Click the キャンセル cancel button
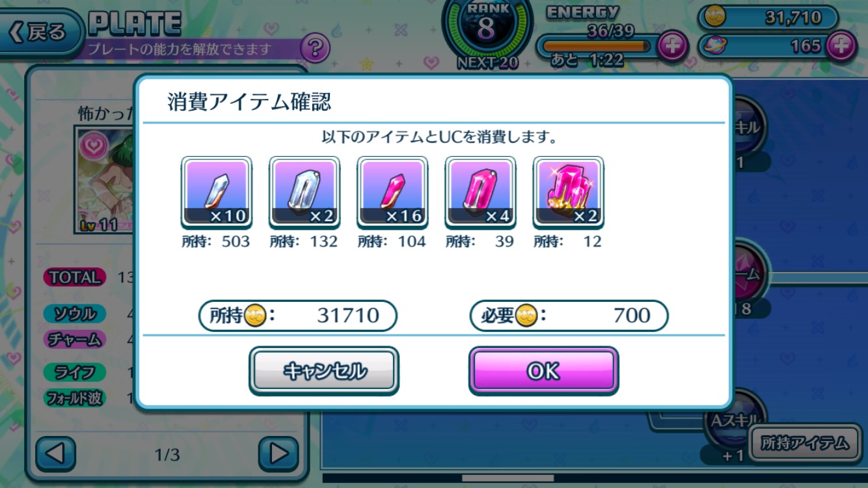This screenshot has height=488, width=868. (x=324, y=371)
